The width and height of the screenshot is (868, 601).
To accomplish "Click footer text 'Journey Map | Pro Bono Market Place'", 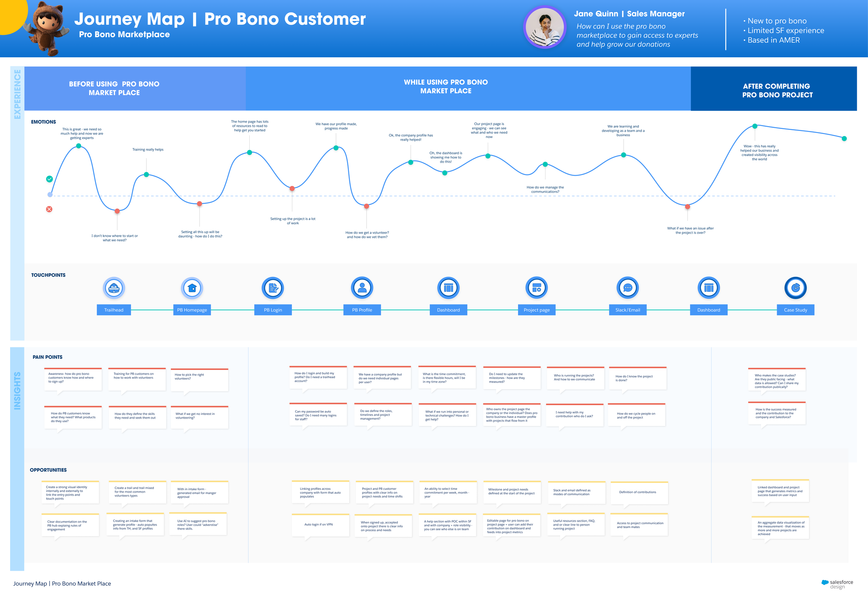I will pos(62,583).
